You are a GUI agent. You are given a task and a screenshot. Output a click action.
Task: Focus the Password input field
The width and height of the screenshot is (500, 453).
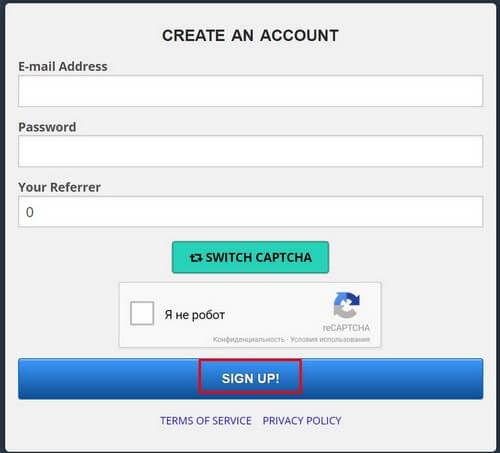tap(250, 151)
